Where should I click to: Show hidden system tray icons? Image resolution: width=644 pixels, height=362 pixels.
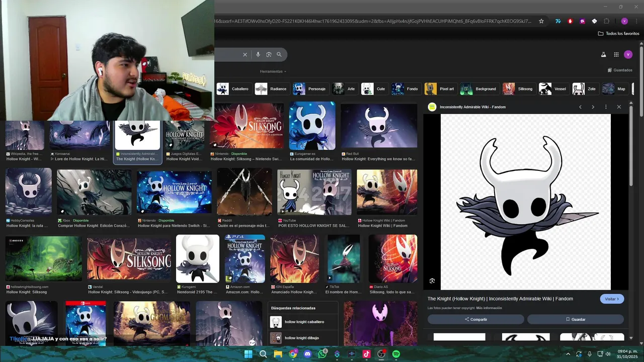(568, 354)
